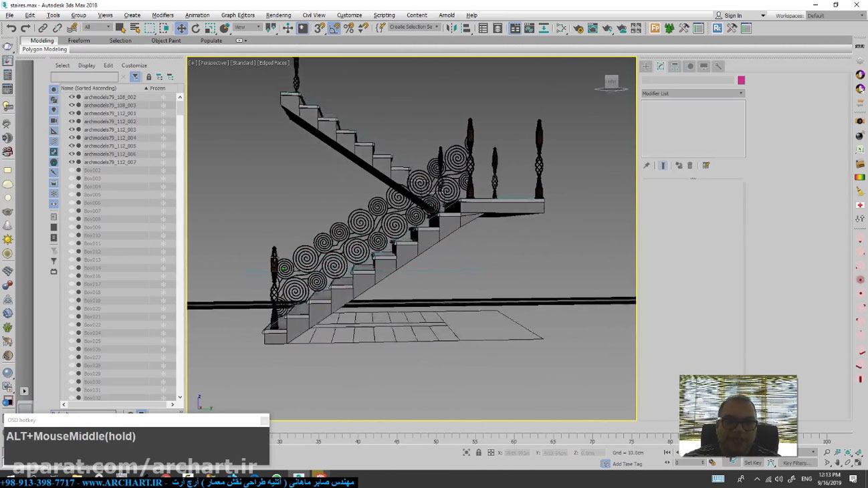
Task: Open scene explorer Customize menu
Action: 134,66
